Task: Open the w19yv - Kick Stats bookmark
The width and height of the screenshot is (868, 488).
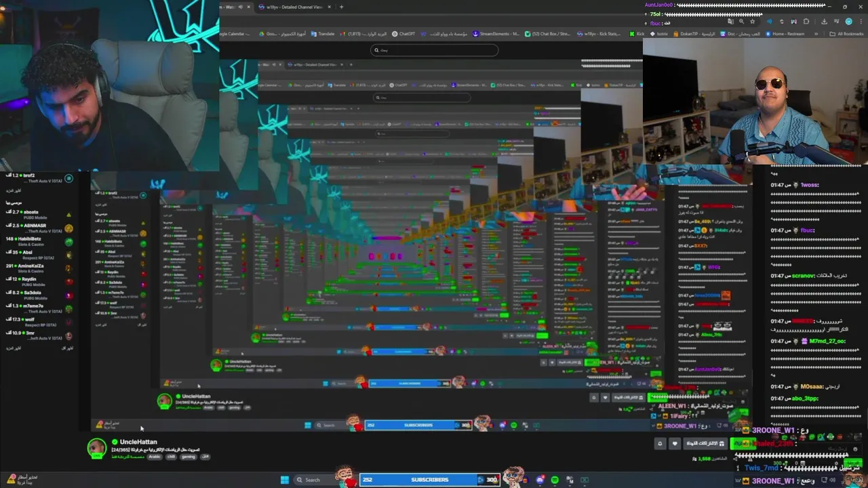Action: click(598, 34)
